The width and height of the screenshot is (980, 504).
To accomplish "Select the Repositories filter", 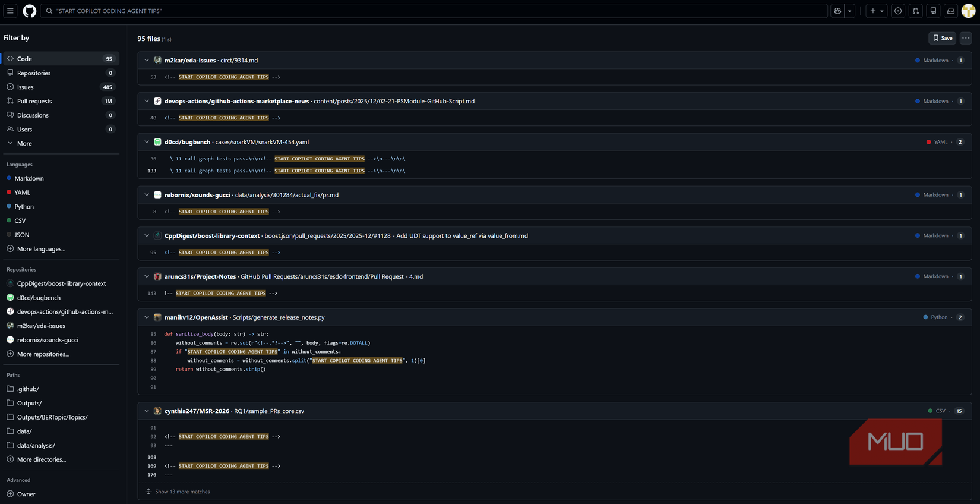I will point(61,73).
